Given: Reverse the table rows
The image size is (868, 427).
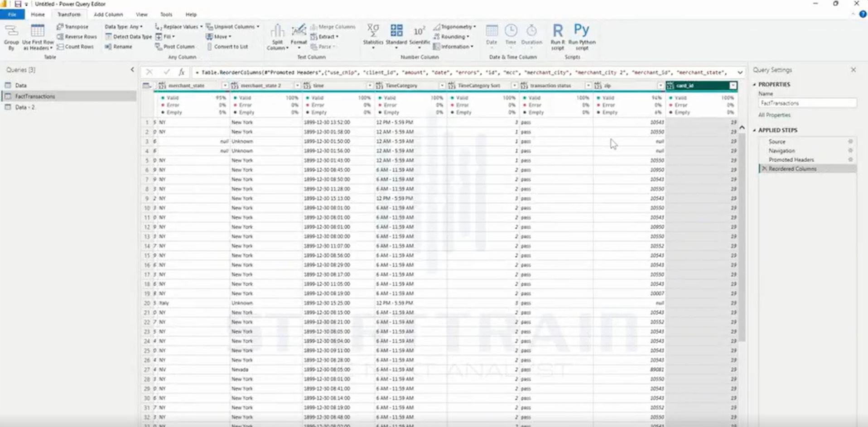Looking at the screenshot, I should (77, 37).
